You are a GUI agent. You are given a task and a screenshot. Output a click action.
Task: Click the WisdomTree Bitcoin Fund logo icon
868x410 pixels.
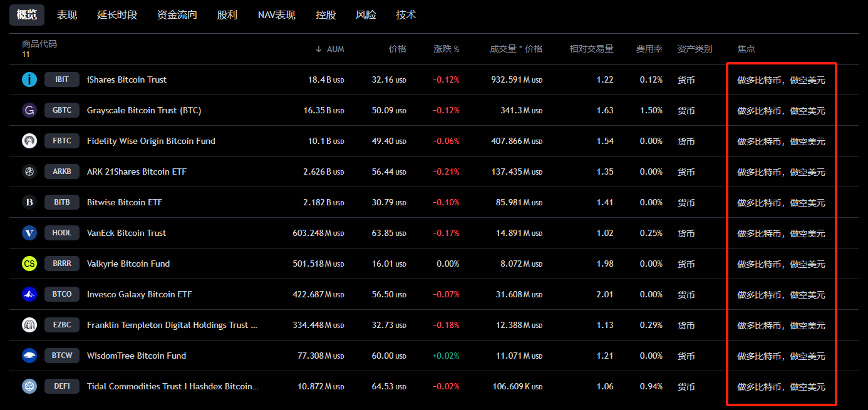(x=29, y=356)
